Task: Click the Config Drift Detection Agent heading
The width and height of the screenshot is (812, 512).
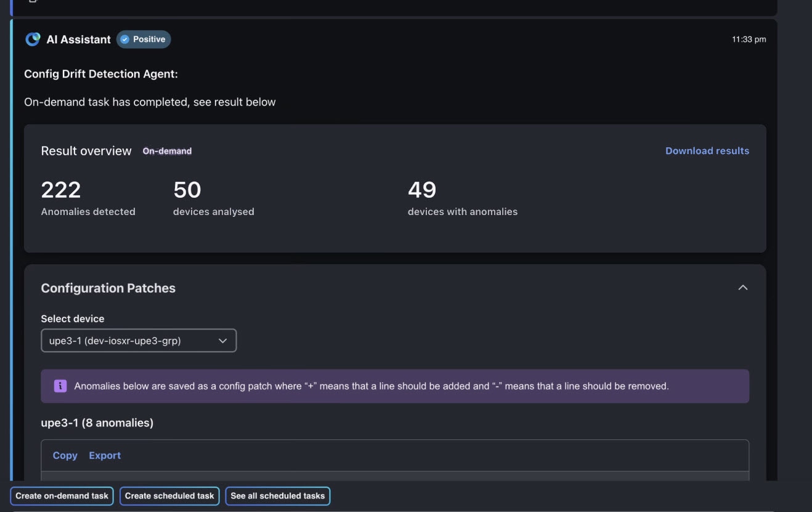Action: (101, 74)
